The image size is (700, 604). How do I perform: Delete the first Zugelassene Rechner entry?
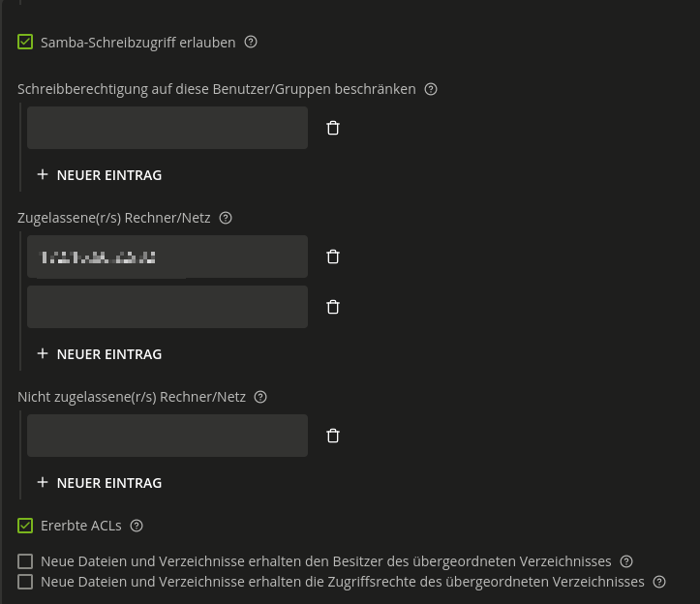333,257
